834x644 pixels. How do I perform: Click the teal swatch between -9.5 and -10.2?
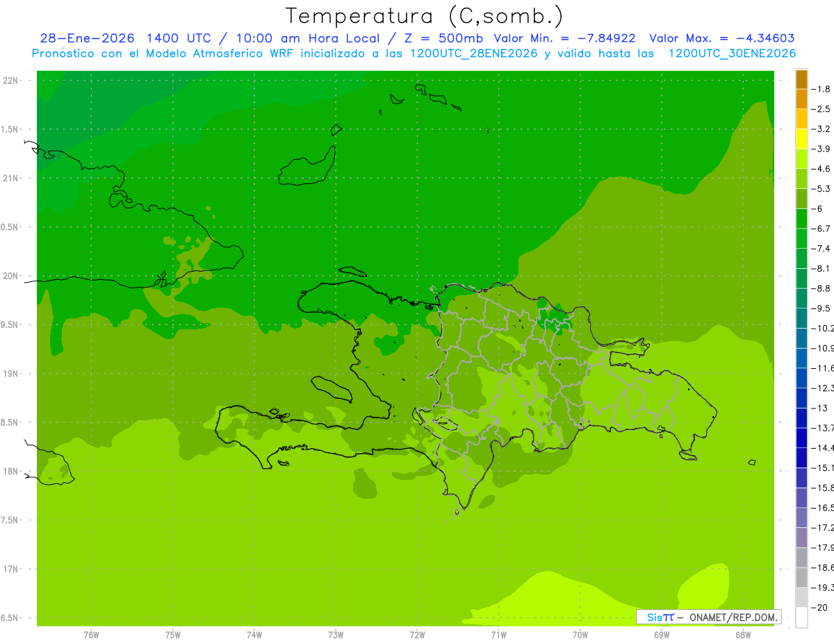[x=801, y=318]
